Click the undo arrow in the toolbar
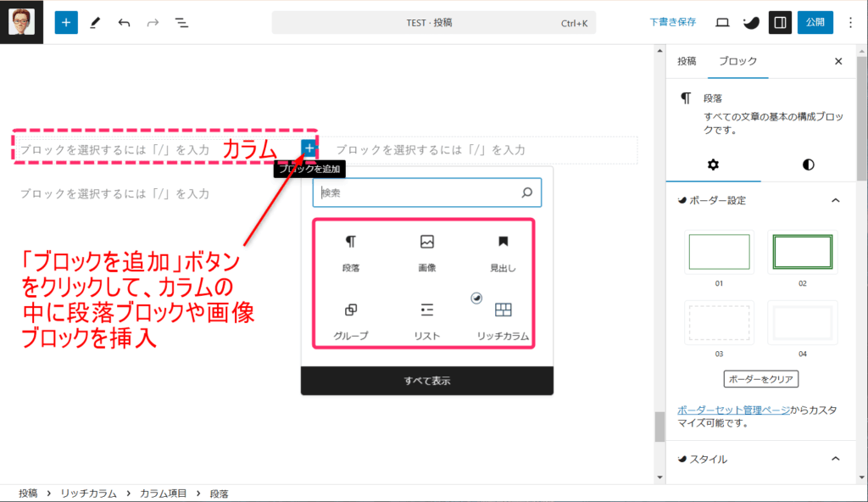 coord(124,22)
